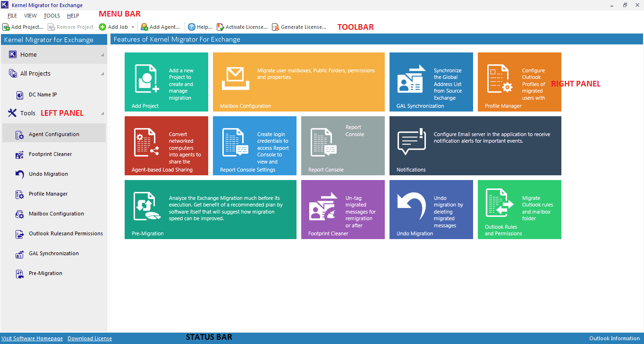
Task: Select Profile Manager text in Tools list
Action: [x=48, y=194]
